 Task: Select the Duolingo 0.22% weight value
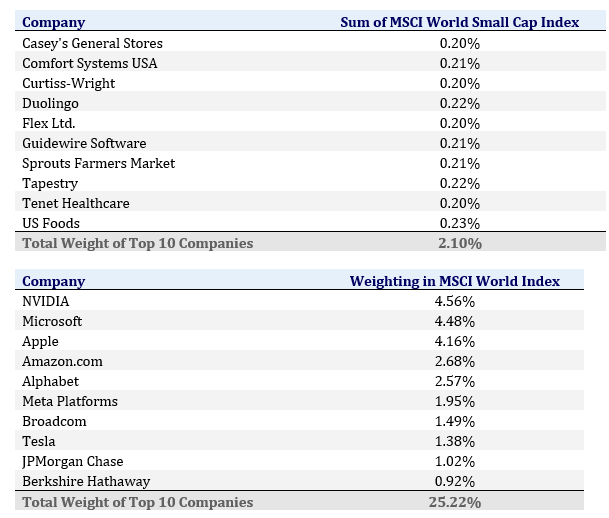(x=459, y=103)
